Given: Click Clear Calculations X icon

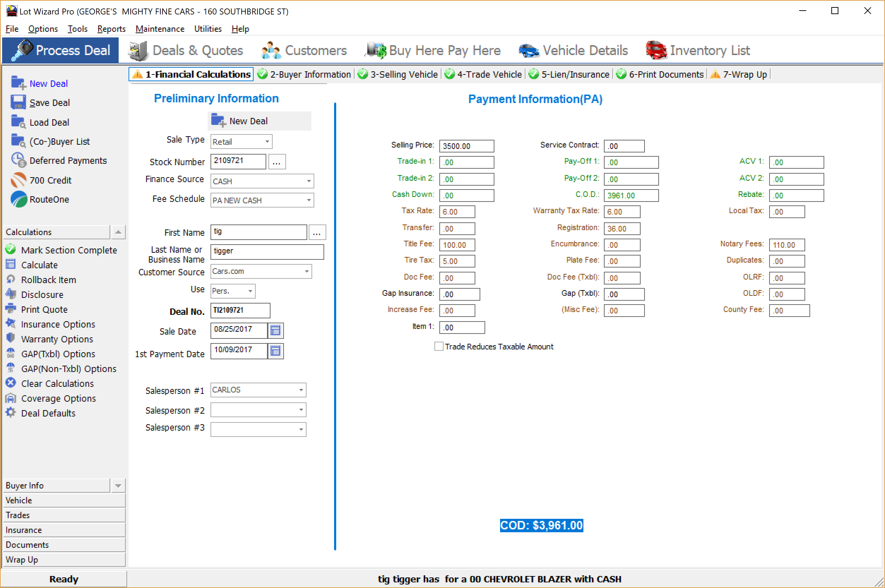Looking at the screenshot, I should pyautogui.click(x=11, y=383).
